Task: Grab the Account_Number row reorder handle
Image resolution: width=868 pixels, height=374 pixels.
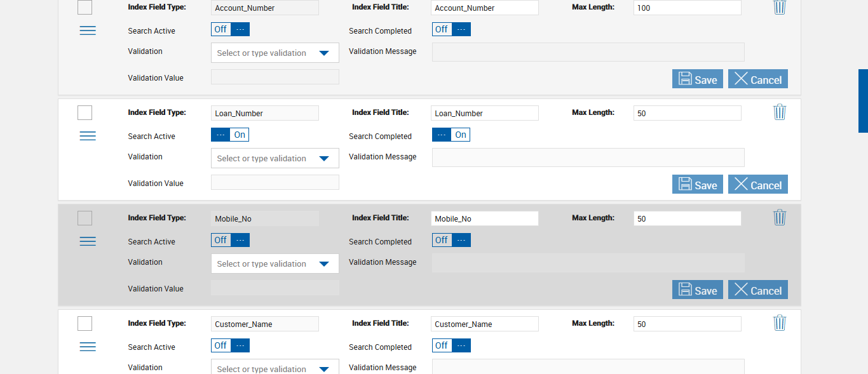Action: tap(88, 30)
